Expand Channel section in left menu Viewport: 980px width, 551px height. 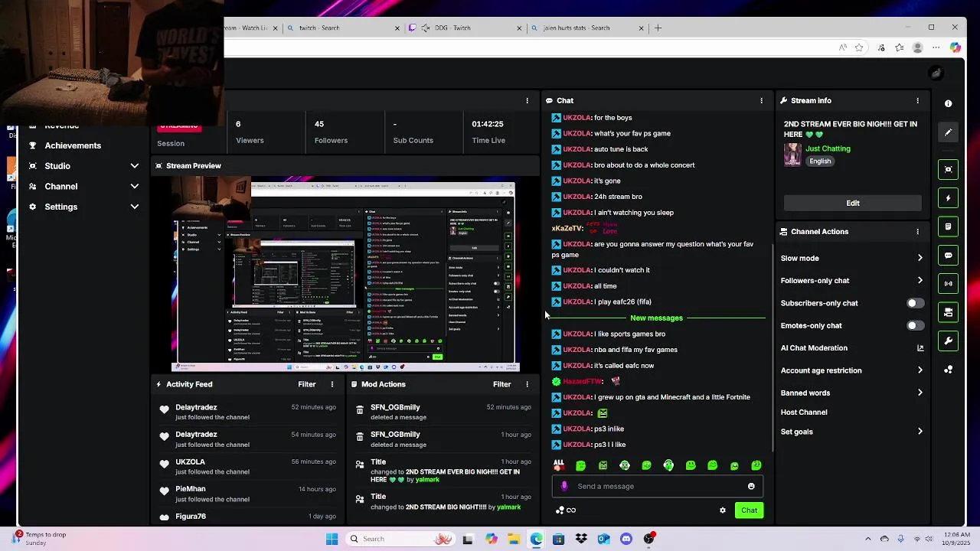click(x=135, y=186)
